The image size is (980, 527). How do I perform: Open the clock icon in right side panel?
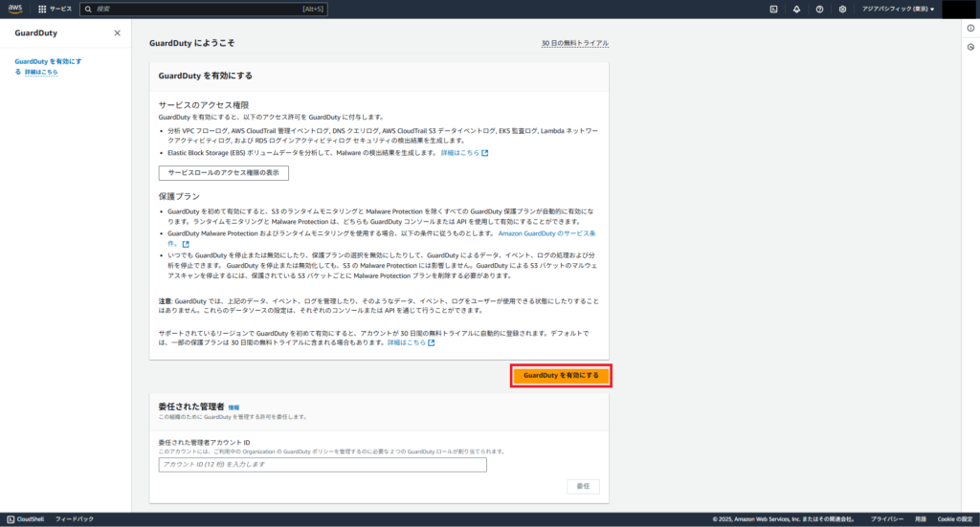point(970,47)
